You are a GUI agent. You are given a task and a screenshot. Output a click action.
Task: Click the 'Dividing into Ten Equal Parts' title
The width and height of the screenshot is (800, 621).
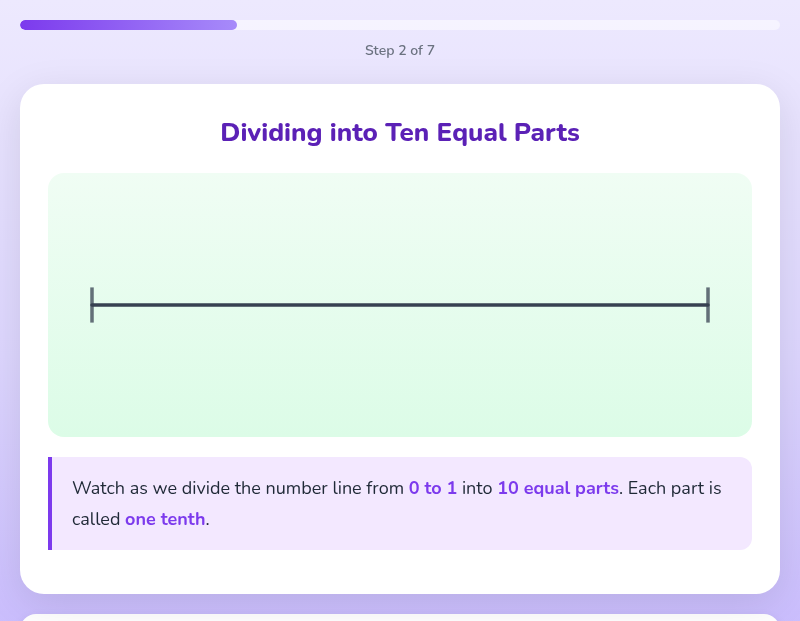click(400, 132)
